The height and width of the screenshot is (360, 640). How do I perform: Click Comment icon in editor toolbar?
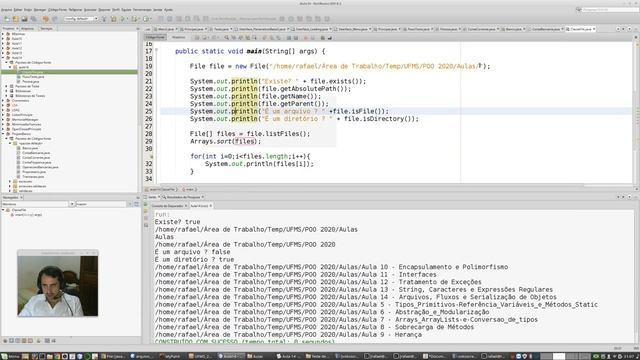pos(322,38)
